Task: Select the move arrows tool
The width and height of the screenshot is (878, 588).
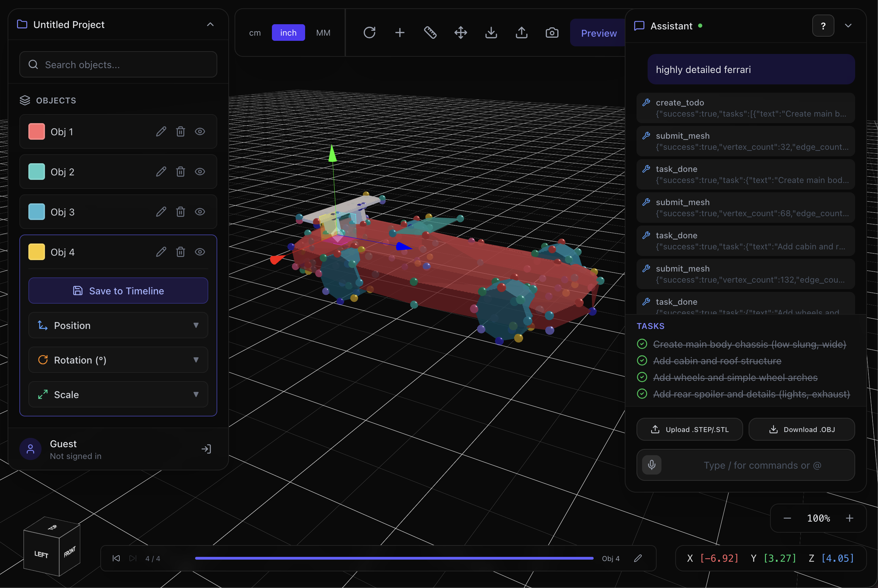Action: point(460,33)
